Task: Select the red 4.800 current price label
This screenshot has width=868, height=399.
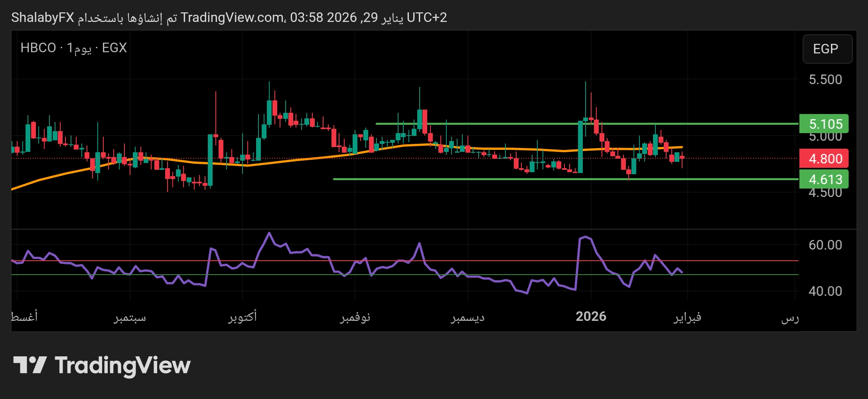Action: click(x=824, y=159)
